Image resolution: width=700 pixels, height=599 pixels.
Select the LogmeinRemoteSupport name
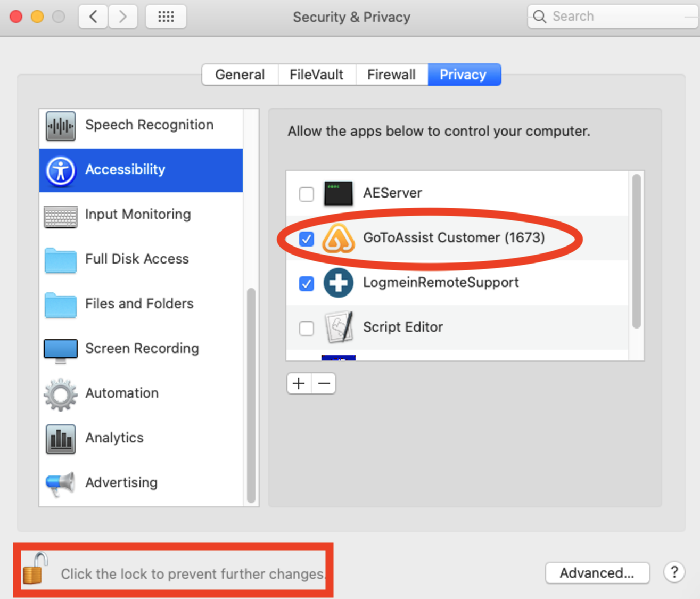click(x=441, y=282)
